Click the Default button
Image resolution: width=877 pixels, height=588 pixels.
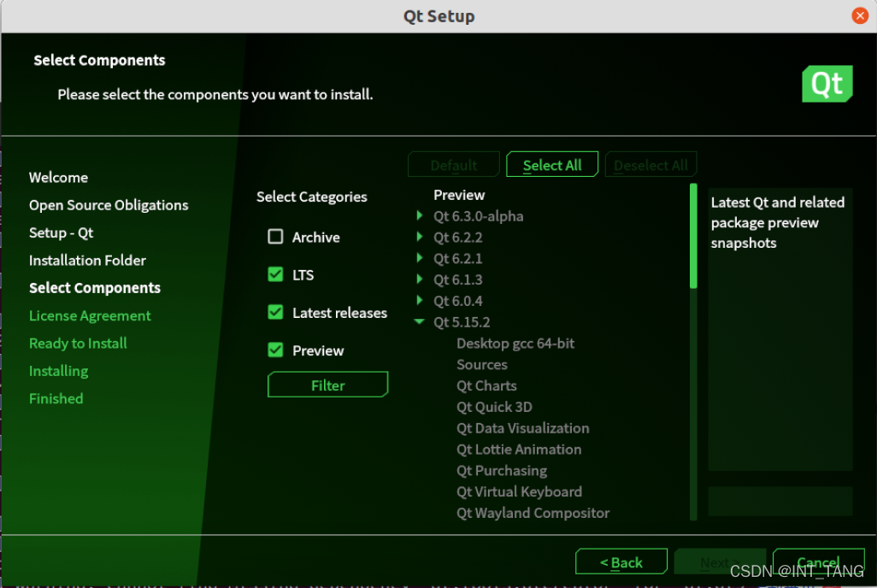click(454, 165)
